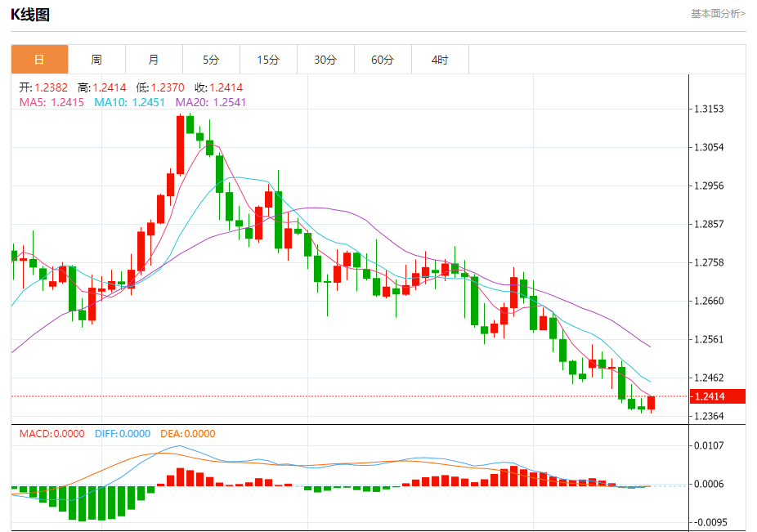Click the 开: 1.2382 open price value

tap(43, 87)
